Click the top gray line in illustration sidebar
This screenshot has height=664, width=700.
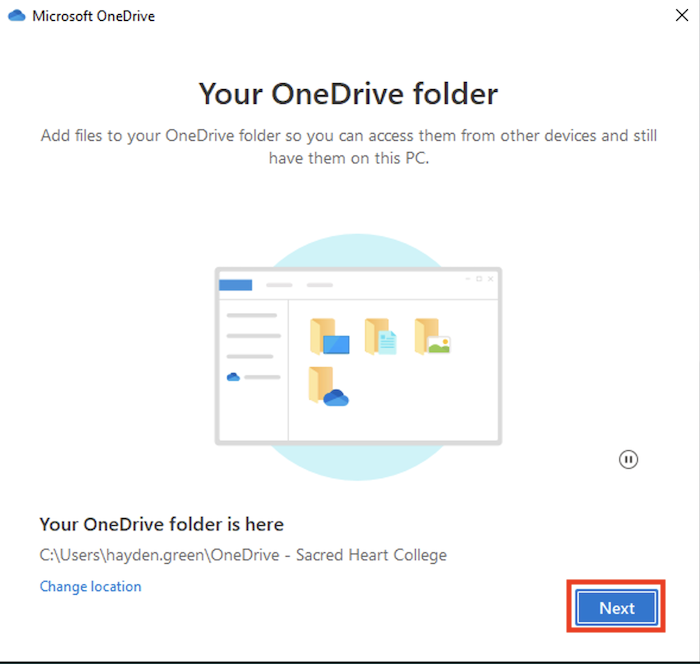pos(252,315)
